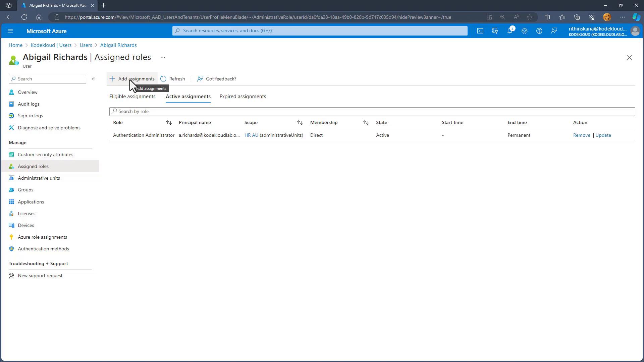Image resolution: width=644 pixels, height=362 pixels.
Task: Click Got feedback? button
Action: coord(217,79)
